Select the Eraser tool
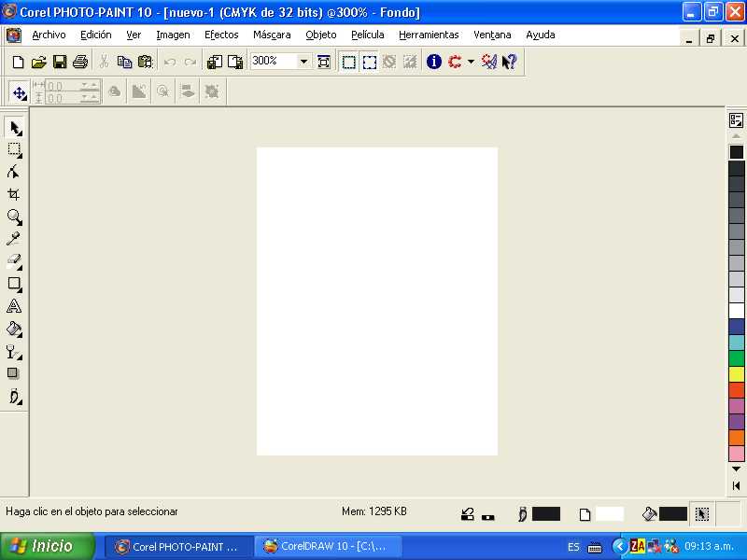The image size is (747, 560). (x=14, y=261)
